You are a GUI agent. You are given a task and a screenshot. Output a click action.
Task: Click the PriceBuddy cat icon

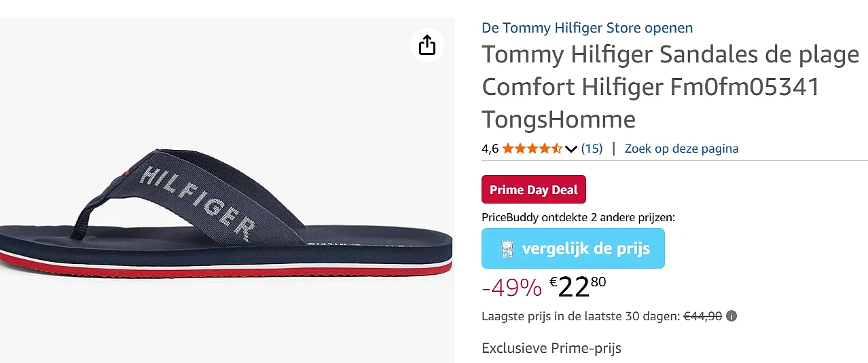click(x=505, y=249)
